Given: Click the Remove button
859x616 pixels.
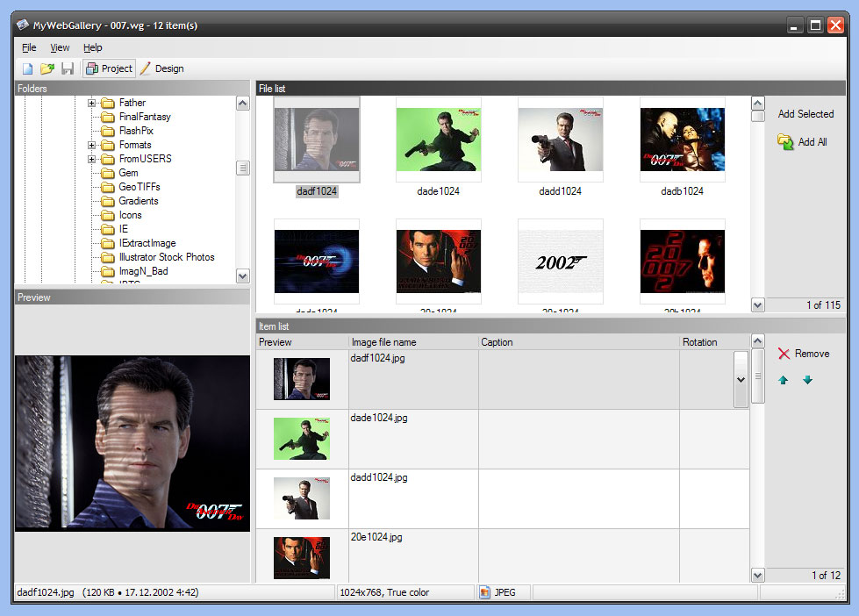Looking at the screenshot, I should 804,354.
